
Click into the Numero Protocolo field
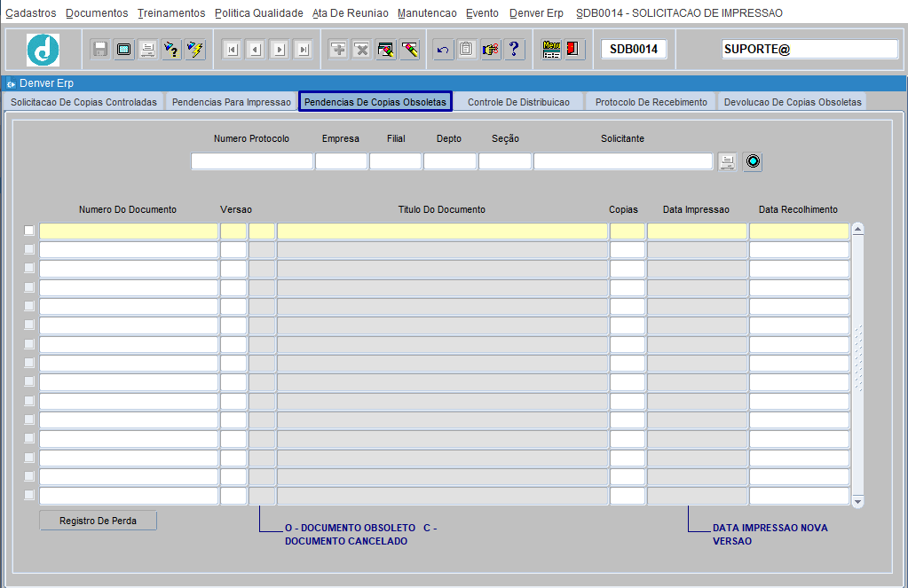click(x=252, y=161)
